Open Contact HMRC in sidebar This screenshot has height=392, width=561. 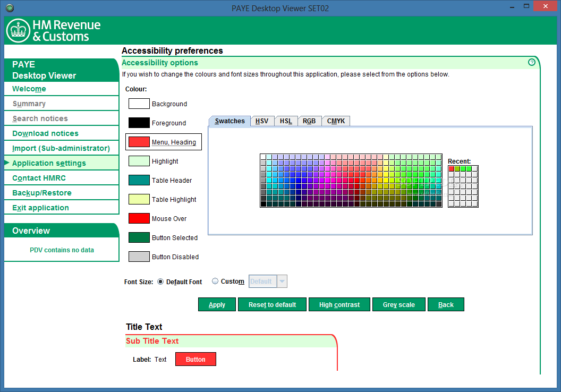tap(61, 178)
